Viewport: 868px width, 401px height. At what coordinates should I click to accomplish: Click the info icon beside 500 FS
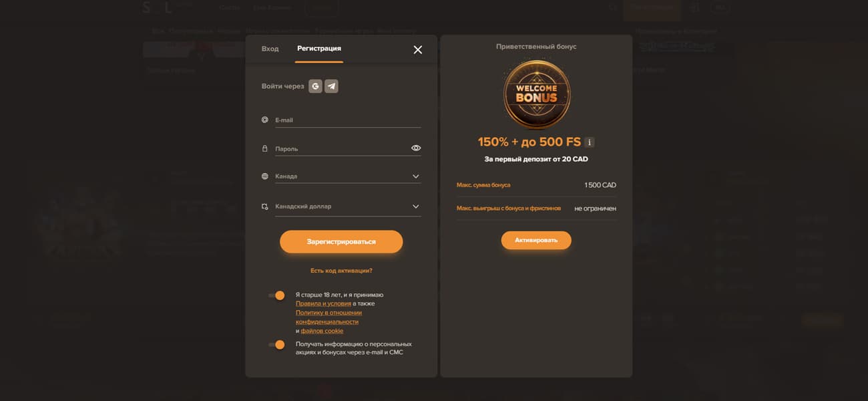(589, 142)
